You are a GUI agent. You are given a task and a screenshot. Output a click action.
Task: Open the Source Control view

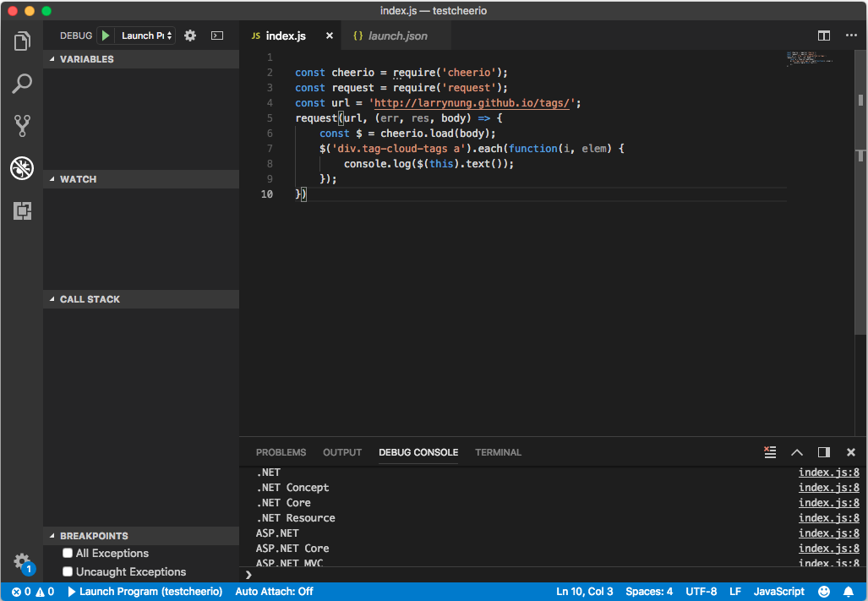click(x=22, y=126)
